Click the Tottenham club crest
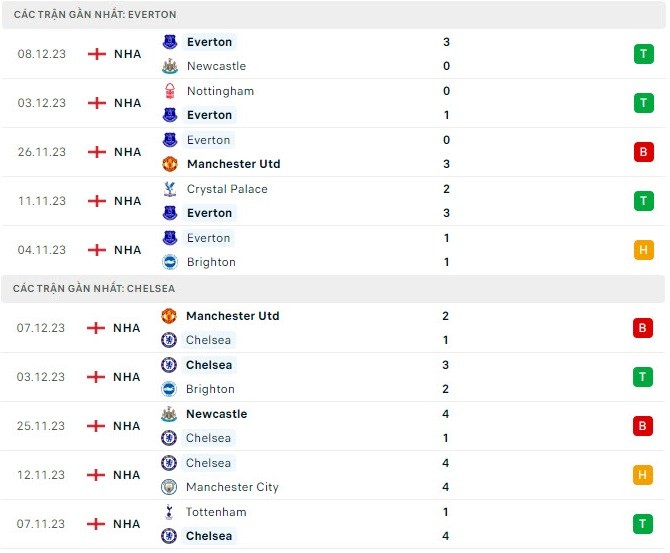 pyautogui.click(x=169, y=512)
